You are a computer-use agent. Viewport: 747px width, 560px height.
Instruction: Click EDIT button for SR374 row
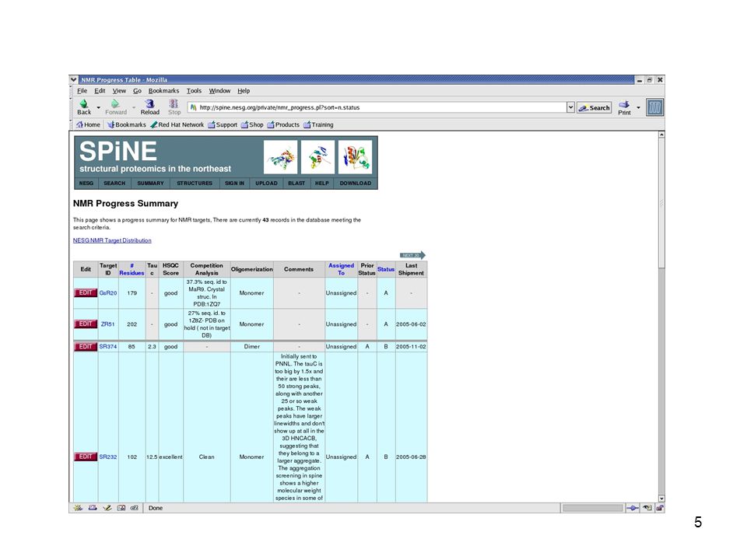(x=86, y=347)
